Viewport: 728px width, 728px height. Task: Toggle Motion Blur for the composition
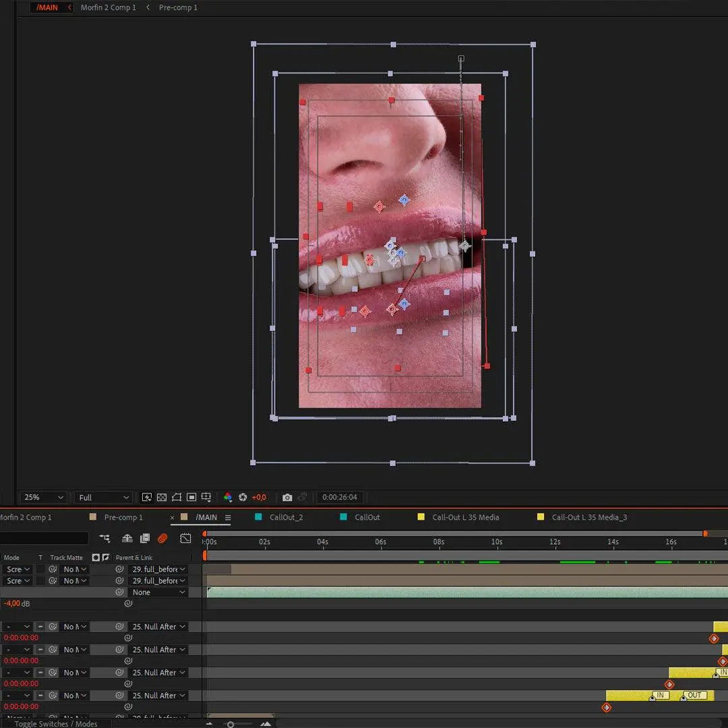coord(162,538)
